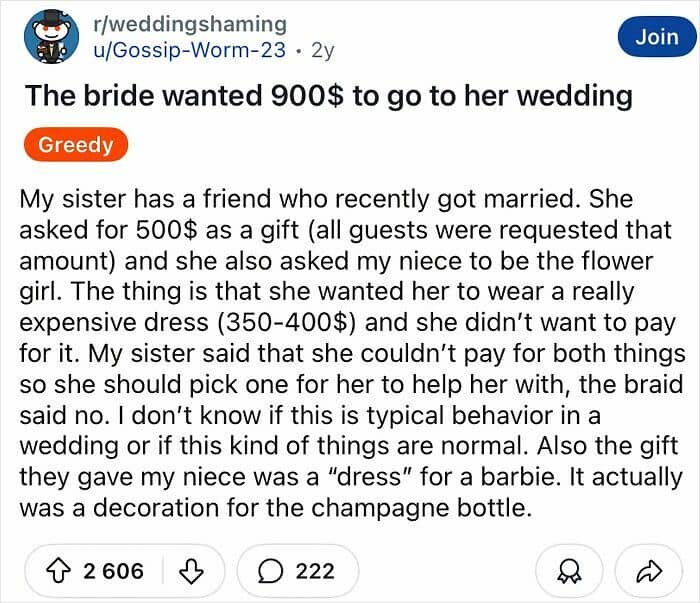700x603 pixels.
Task: Click the 2 606 vote score
Action: pos(113,572)
